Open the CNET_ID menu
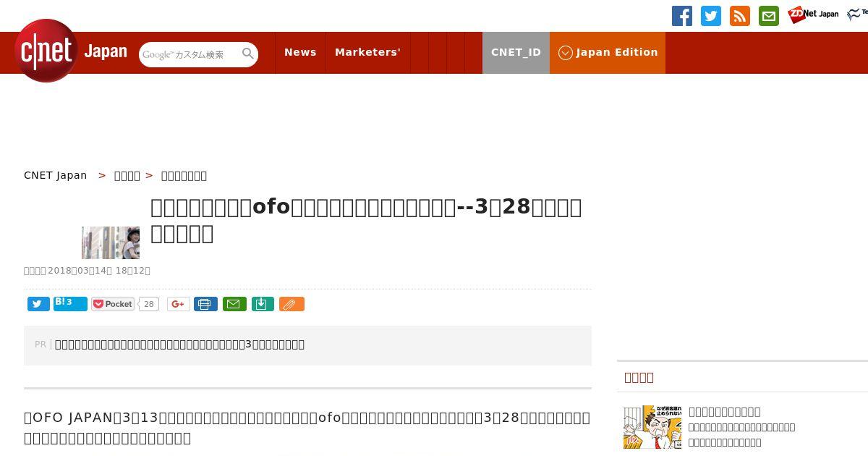868x456 pixels. coord(516,52)
